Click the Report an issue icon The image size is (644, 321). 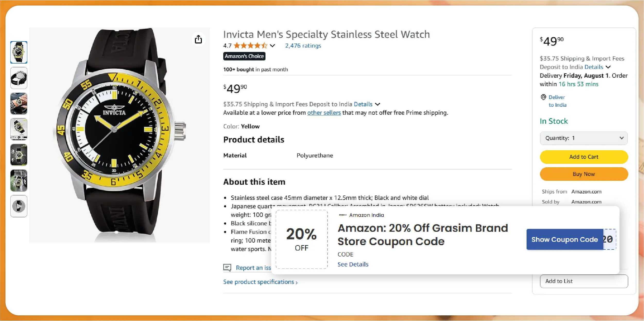tap(227, 268)
